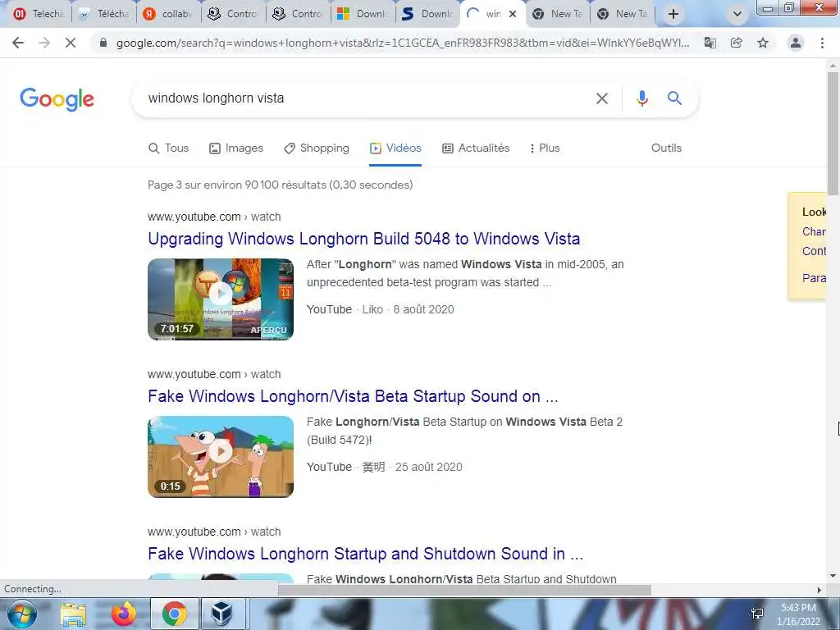840x630 pixels.
Task: Close the active 'win' tab
Action: point(513,15)
